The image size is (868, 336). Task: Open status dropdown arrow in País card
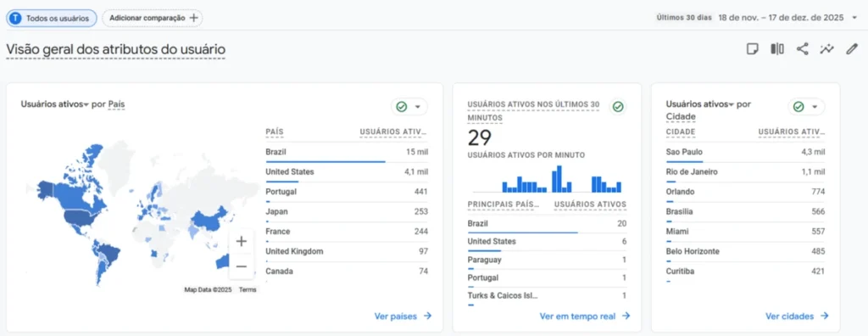coord(418,106)
